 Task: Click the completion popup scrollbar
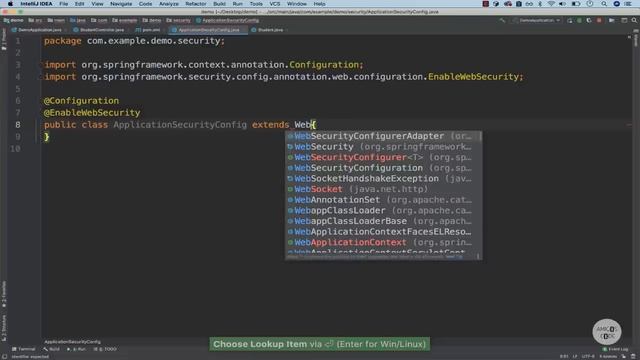pyautogui.click(x=480, y=136)
